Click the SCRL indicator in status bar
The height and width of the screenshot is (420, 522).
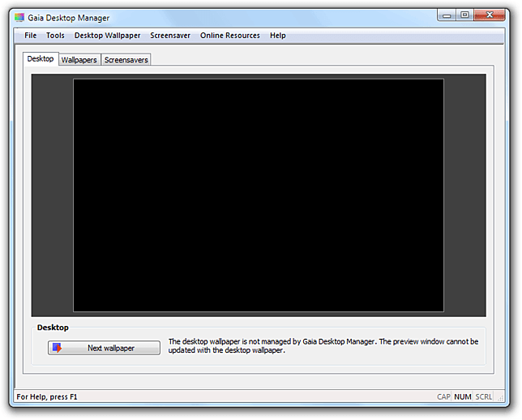(484, 397)
